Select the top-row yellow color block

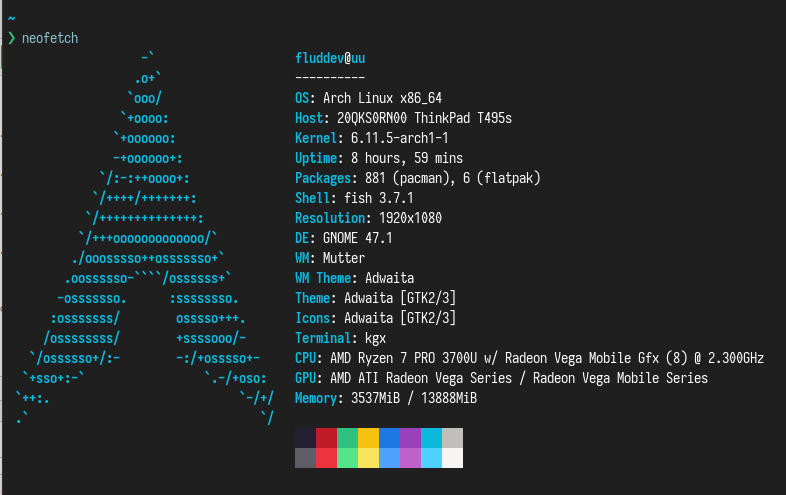[368, 438]
